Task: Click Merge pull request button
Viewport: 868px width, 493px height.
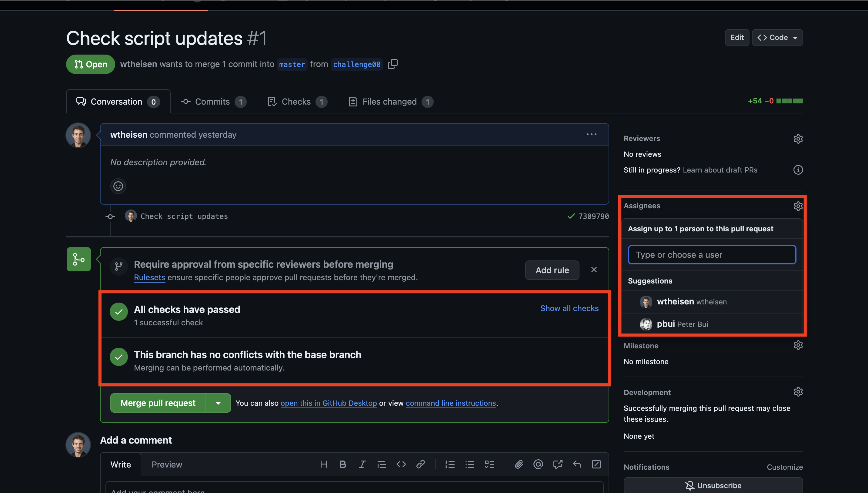Action: tap(158, 403)
